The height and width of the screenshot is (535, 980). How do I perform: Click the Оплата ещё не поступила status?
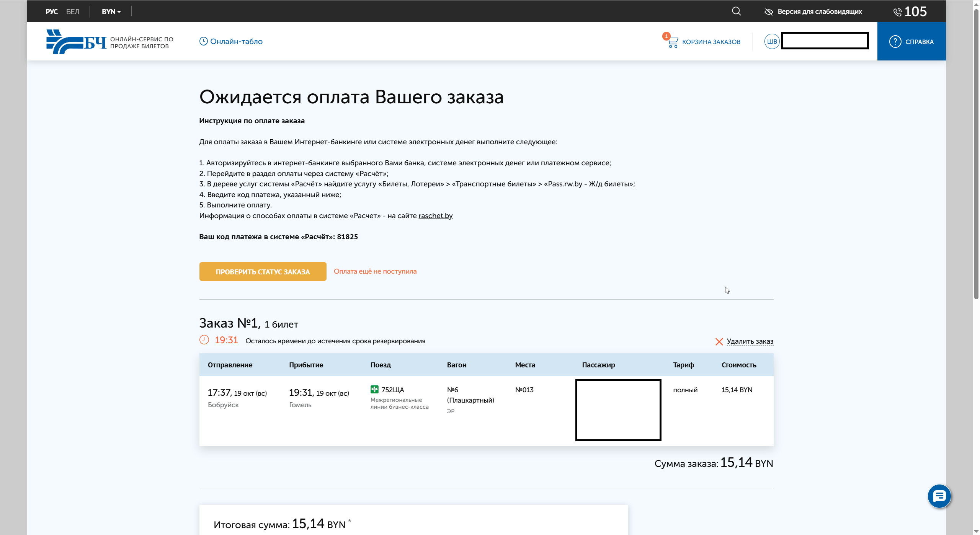click(375, 271)
